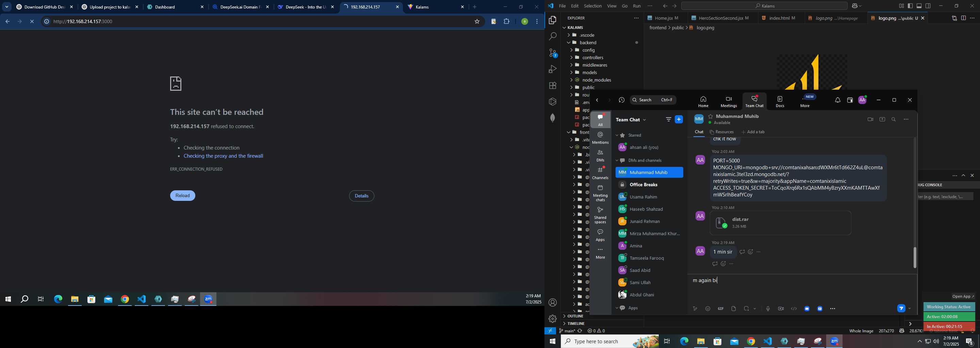Click Zoom emoji picker icon in composer
The width and height of the screenshot is (980, 348).
708,309
